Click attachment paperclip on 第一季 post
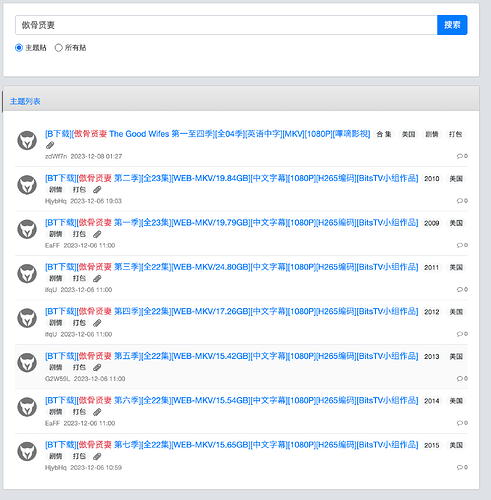This screenshot has width=491, height=500. (x=97, y=234)
